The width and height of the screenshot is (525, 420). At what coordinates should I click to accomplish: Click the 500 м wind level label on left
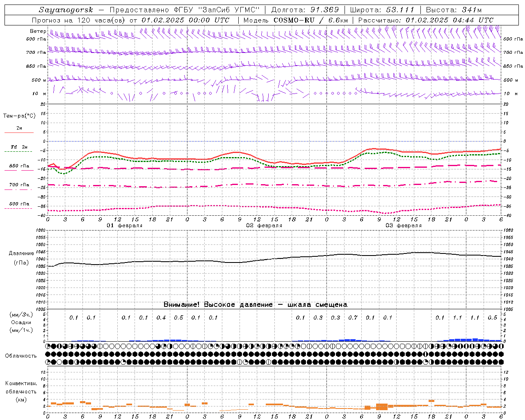(39, 80)
